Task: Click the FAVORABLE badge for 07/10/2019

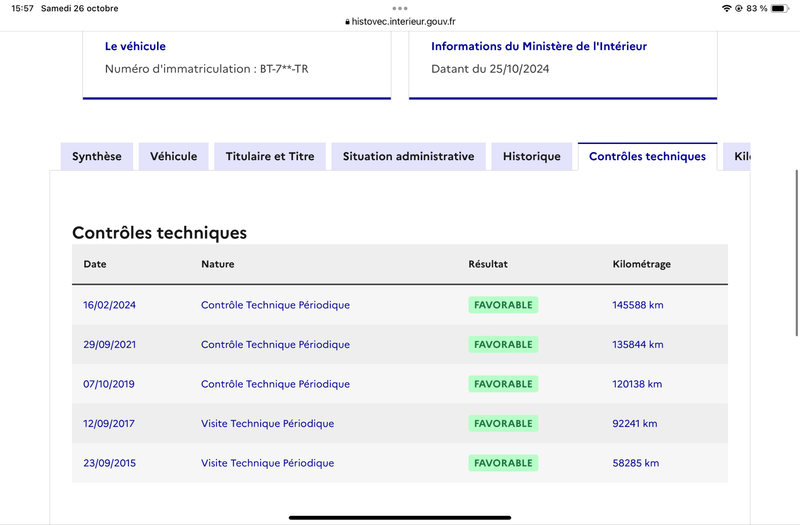Action: (503, 384)
